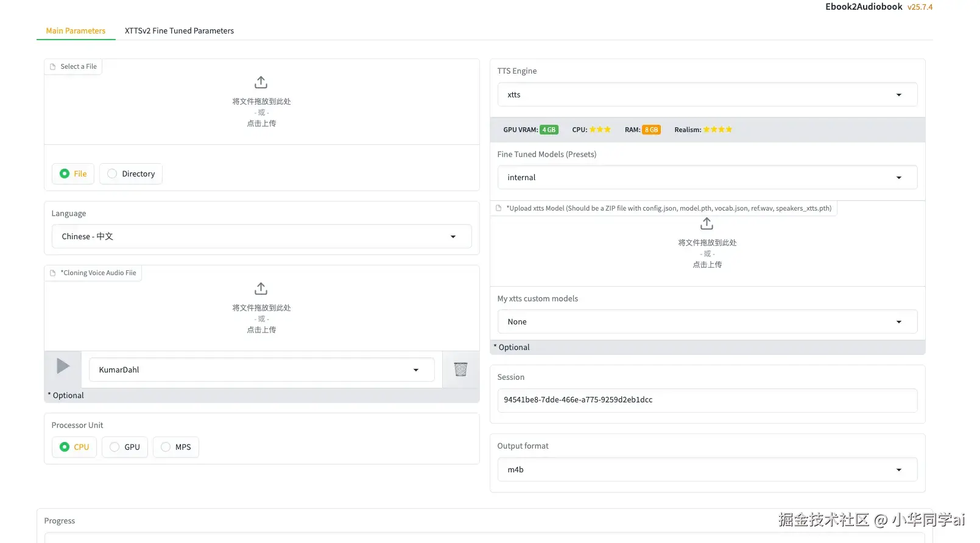Click the upload icon in Cloning Voice Audio area
Image resolution: width=980 pixels, height=543 pixels.
(261, 289)
